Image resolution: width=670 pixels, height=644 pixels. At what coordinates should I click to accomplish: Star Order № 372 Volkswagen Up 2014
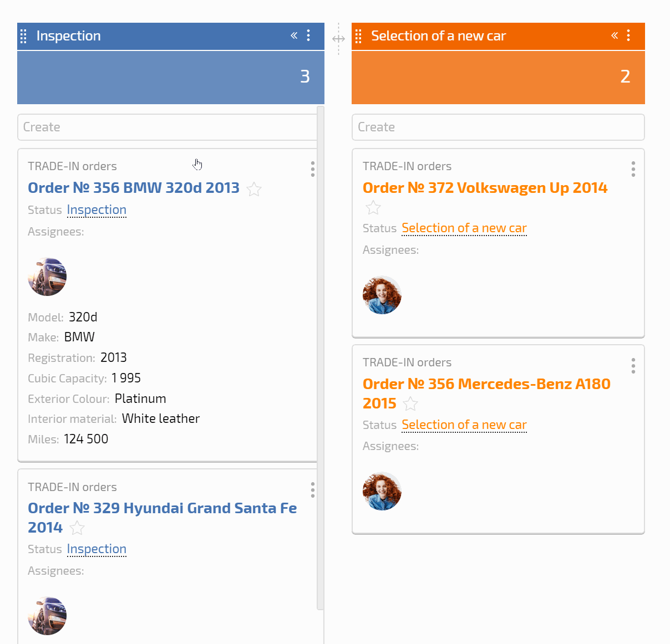(373, 208)
